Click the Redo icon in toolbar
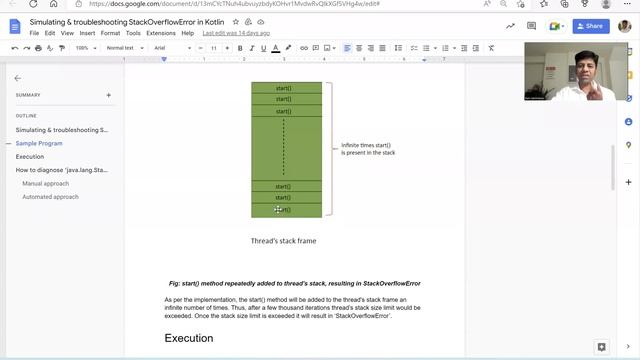Image resolution: width=640 pixels, height=360 pixels. point(27,48)
